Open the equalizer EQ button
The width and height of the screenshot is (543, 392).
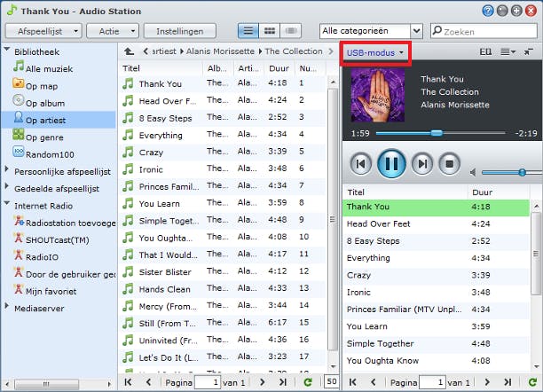(485, 52)
